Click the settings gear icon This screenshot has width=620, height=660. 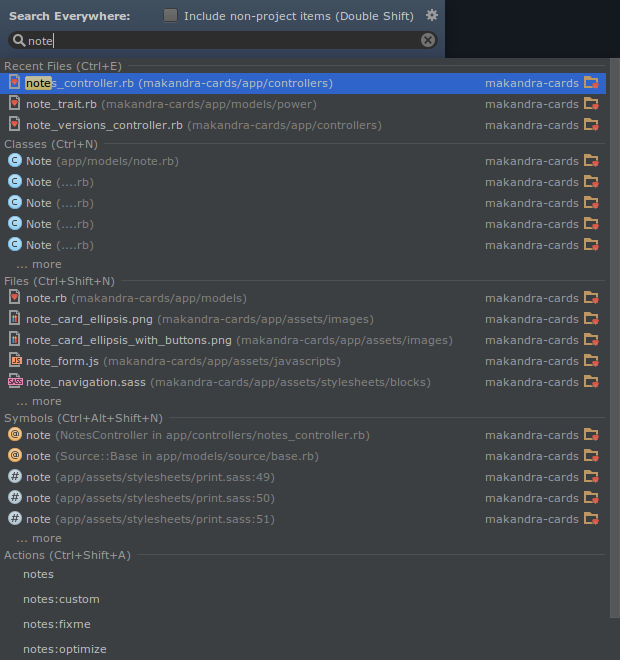(x=432, y=15)
